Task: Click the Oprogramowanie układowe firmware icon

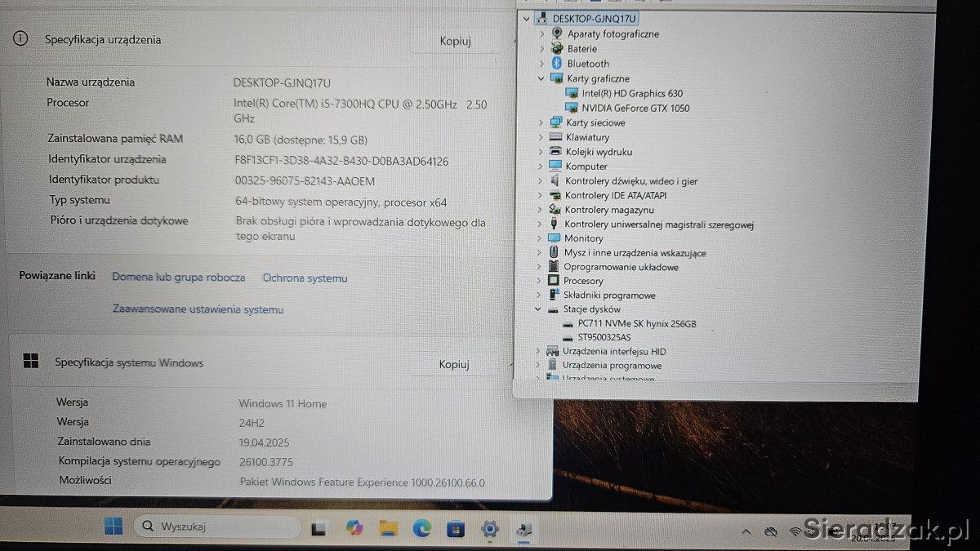Action: (554, 267)
